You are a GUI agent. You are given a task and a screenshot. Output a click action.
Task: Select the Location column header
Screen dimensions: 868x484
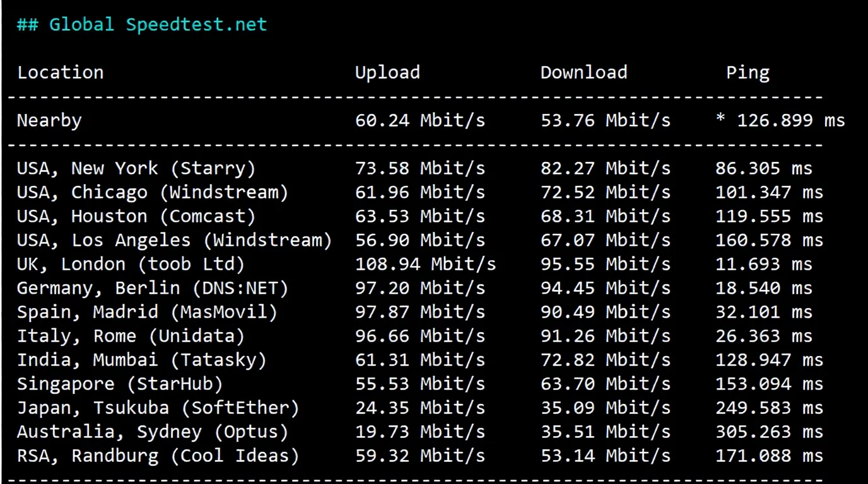[x=60, y=72]
